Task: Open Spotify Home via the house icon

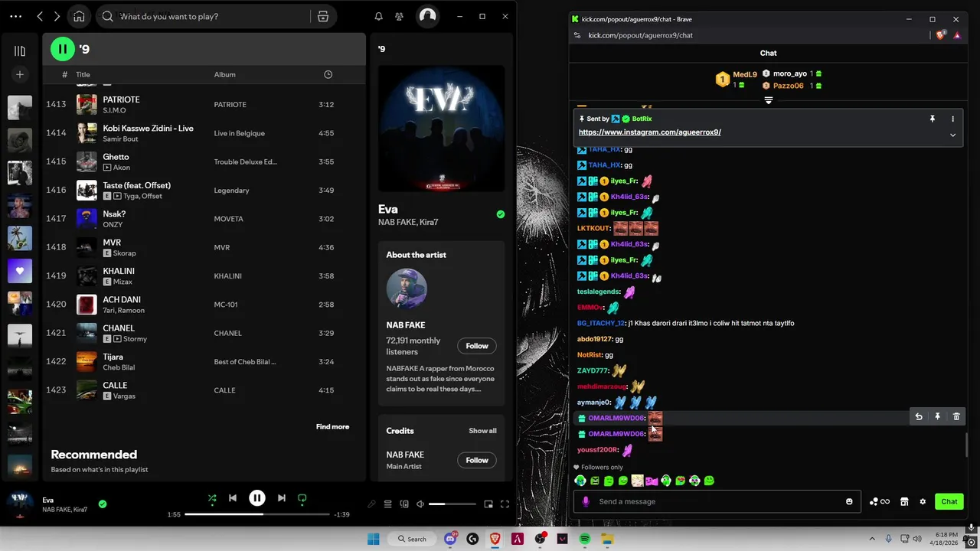Action: click(x=79, y=16)
